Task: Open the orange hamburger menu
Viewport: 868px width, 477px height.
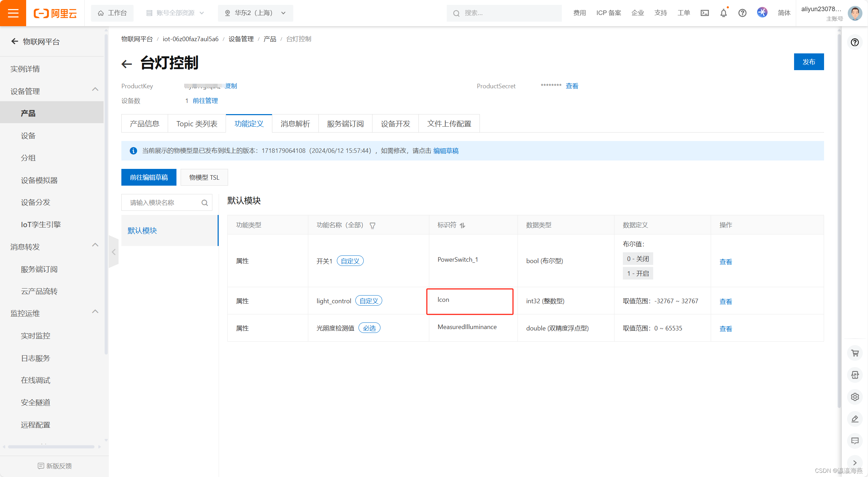Action: [13, 13]
